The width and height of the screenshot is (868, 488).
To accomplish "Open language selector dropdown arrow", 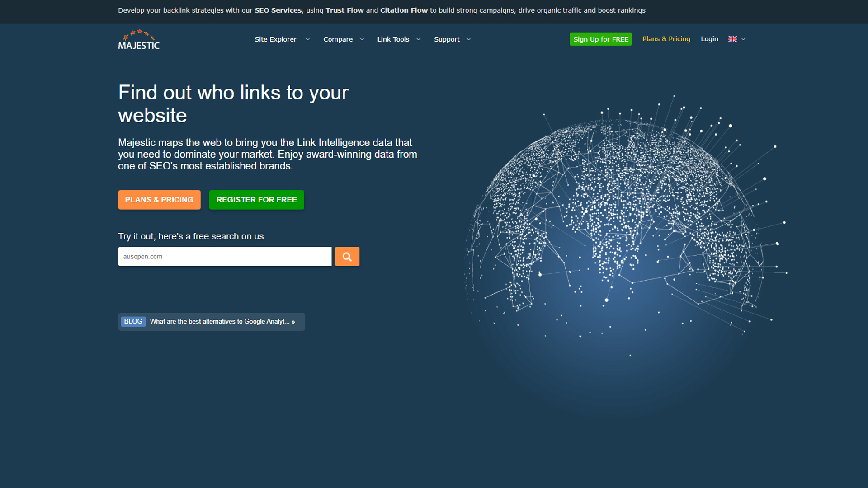I will [744, 39].
